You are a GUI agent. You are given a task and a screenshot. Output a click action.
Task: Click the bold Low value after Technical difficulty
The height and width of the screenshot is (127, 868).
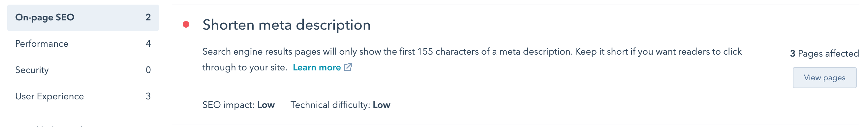[x=382, y=105]
